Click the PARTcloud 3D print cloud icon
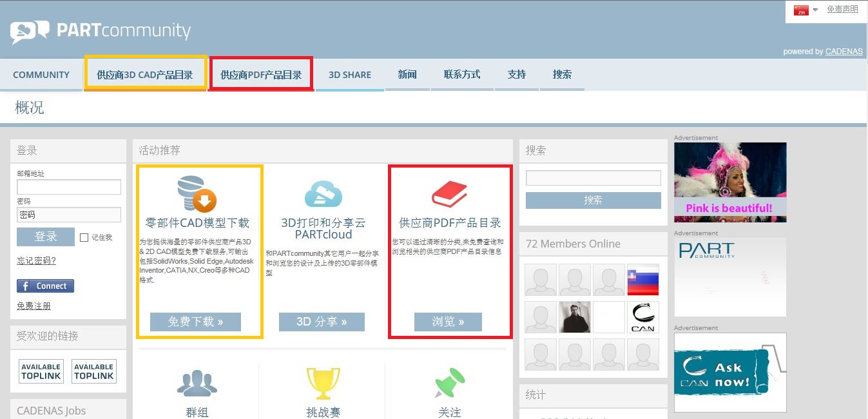Viewport: 868px width, 419px height. pos(323,193)
